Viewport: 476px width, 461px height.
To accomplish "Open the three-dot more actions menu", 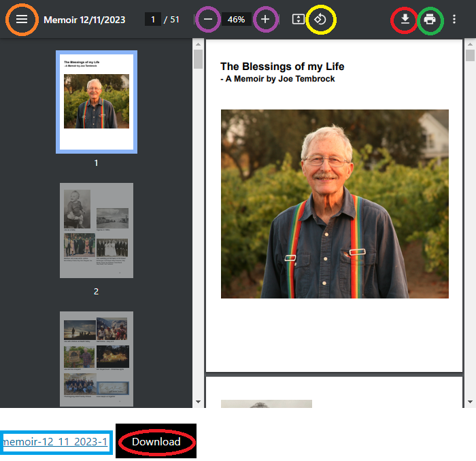I will 454,19.
